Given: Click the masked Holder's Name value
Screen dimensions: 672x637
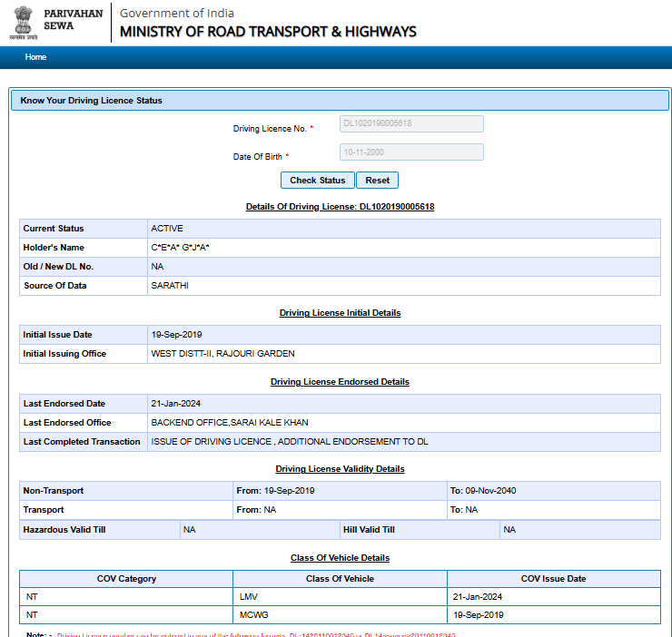Looking at the screenshot, I should point(181,248).
